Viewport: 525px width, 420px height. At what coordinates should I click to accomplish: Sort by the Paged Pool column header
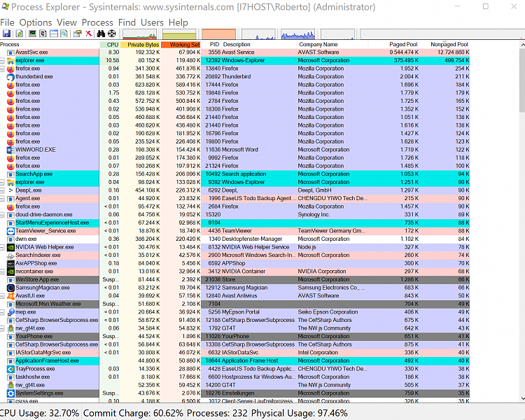394,45
